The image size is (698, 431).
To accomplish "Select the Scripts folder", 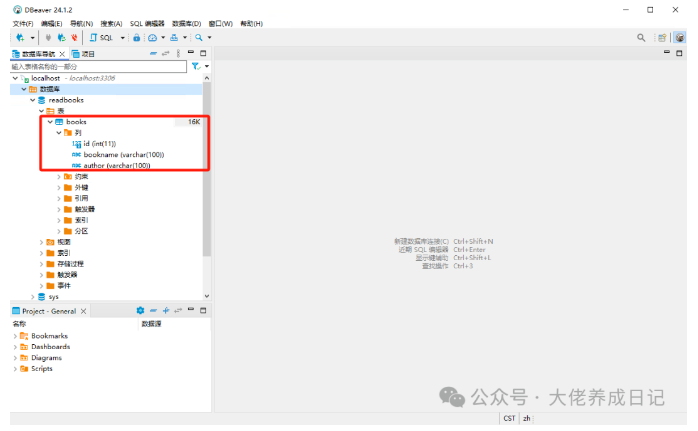I will tap(42, 369).
